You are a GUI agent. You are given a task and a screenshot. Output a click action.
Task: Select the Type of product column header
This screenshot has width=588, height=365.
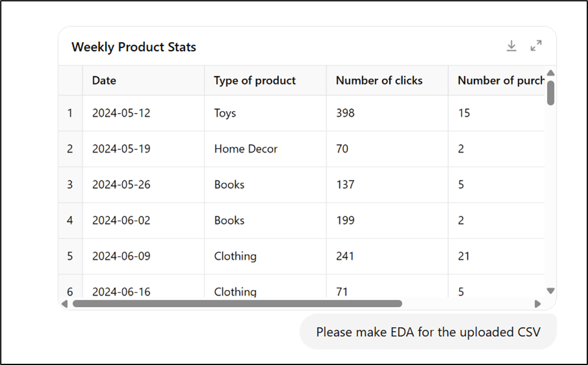tap(265, 81)
